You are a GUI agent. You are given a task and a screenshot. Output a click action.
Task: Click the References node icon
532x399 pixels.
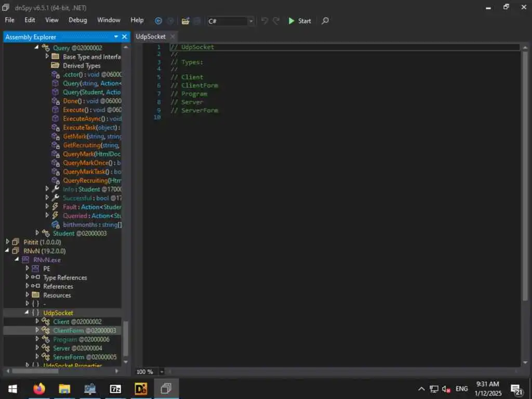pyautogui.click(x=36, y=286)
